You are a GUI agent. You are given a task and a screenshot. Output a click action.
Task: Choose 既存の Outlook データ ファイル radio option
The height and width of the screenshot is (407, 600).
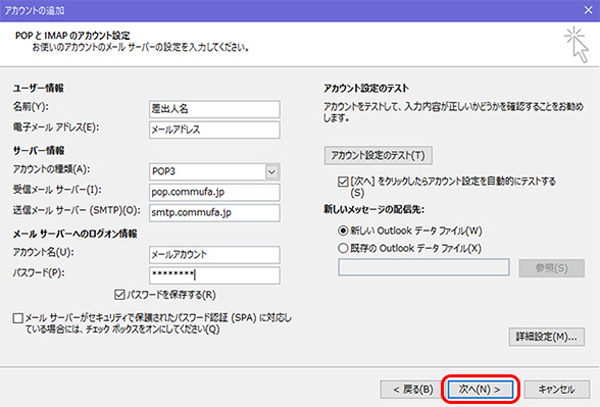(345, 246)
